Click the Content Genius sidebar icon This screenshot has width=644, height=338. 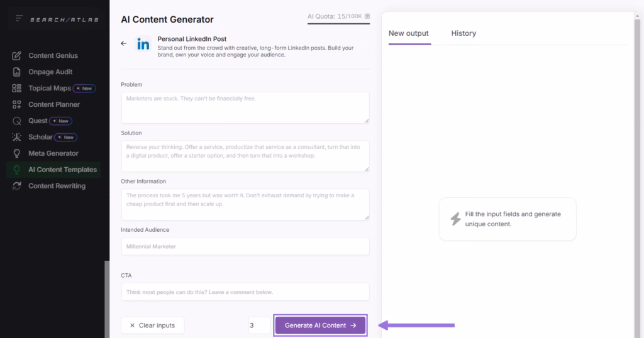click(x=17, y=56)
